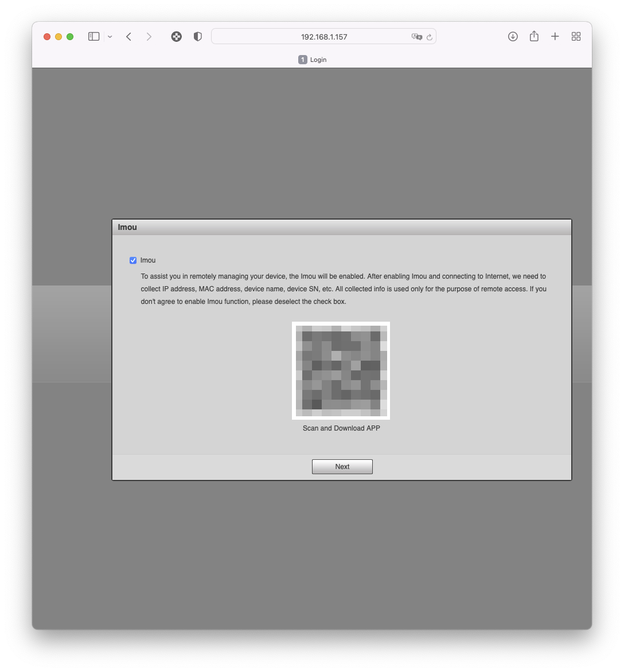Screen dimensions: 624x672
Task: Click the Imou label beside the checkbox
Action: pyautogui.click(x=148, y=260)
